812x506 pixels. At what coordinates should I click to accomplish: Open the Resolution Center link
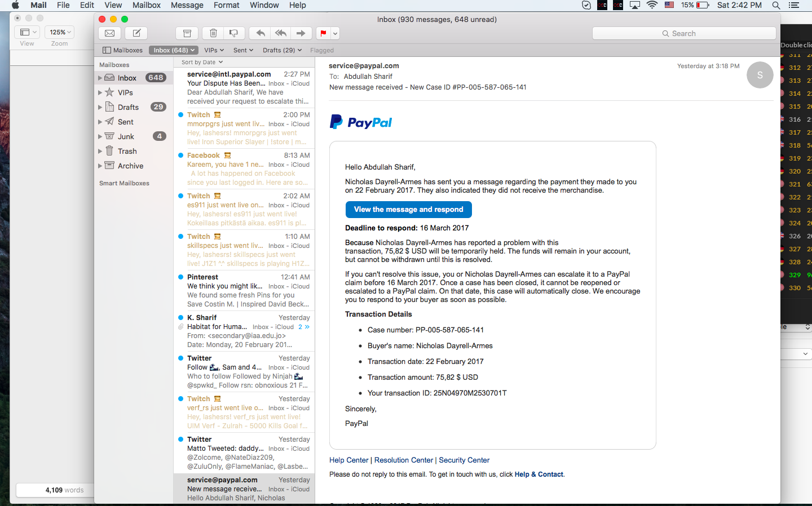point(404,460)
